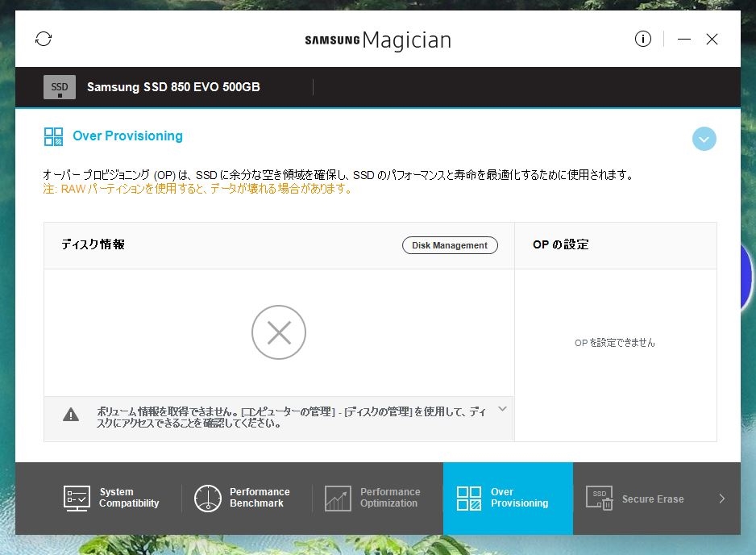
Task: Close the Samsung Magician window
Action: (x=712, y=39)
